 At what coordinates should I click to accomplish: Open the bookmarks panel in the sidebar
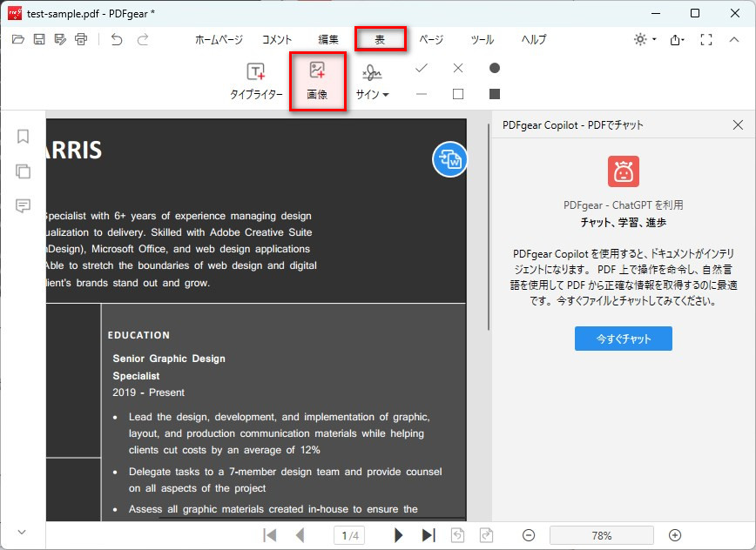click(23, 137)
